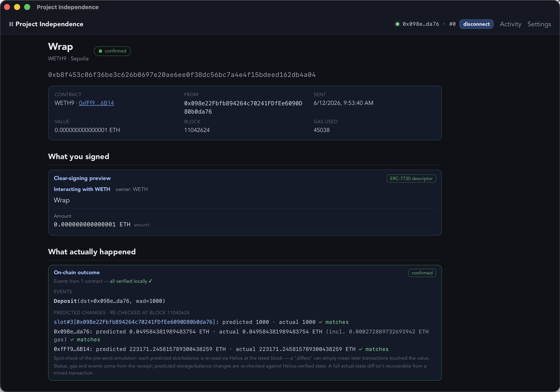Click the macOS yellow minimize window button

(x=17, y=7)
